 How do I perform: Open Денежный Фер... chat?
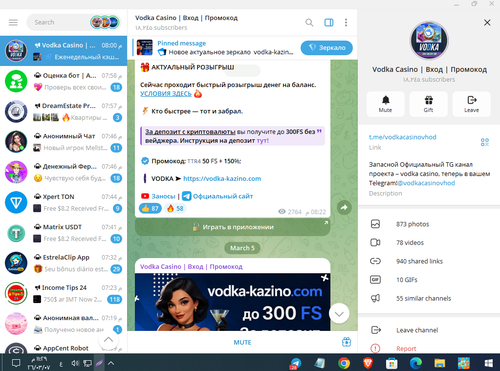[63, 172]
